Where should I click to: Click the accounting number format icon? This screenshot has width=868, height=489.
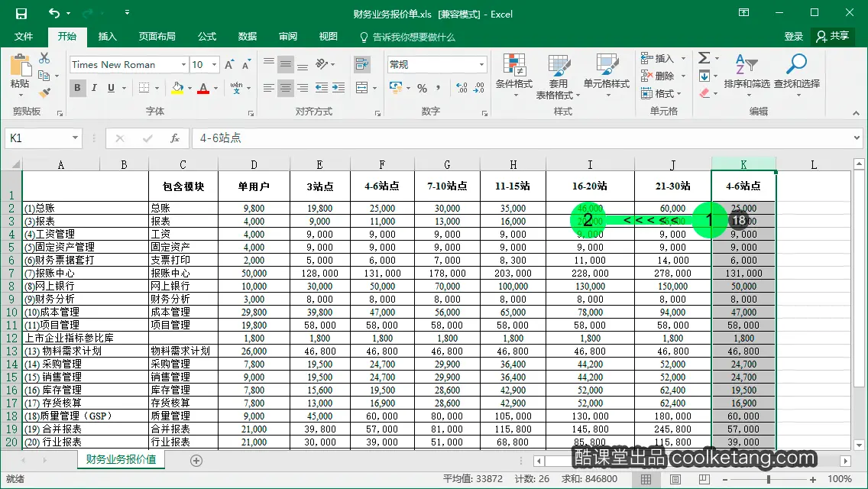395,88
